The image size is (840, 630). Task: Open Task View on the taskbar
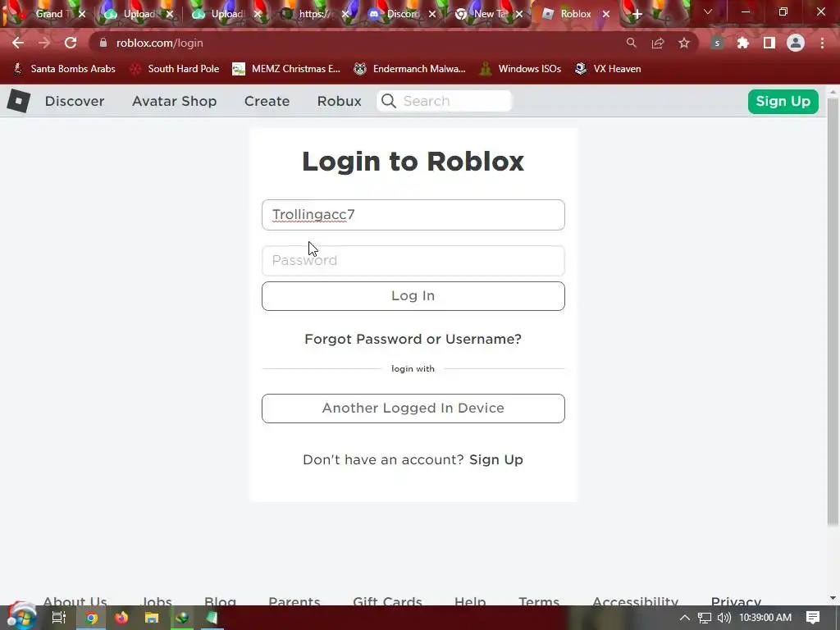coord(59,618)
